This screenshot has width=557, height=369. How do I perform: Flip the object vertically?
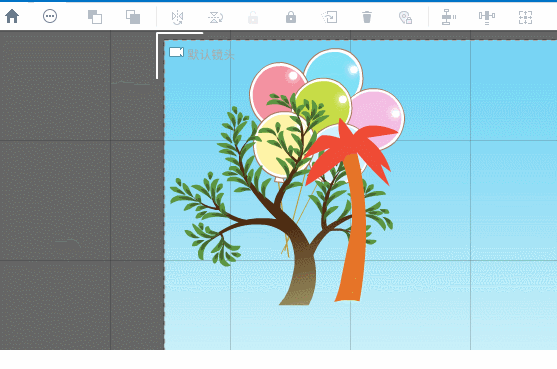coord(215,17)
